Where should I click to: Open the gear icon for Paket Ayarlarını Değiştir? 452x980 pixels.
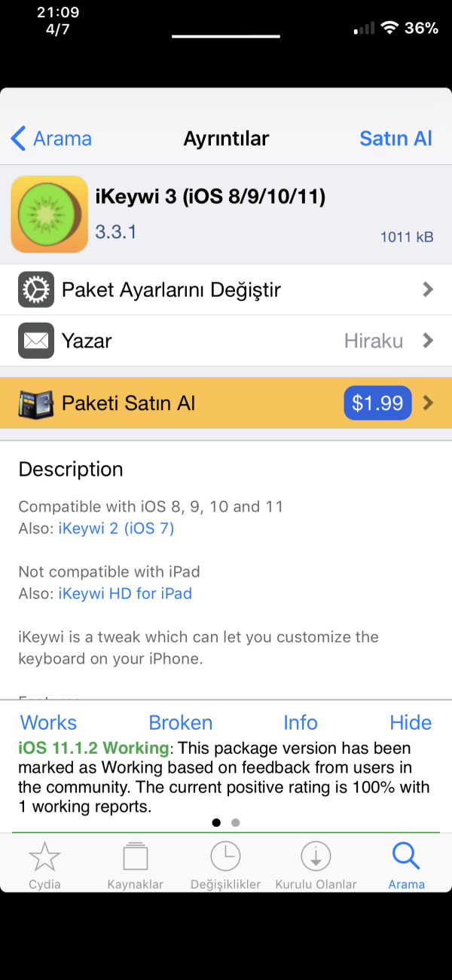coord(36,289)
